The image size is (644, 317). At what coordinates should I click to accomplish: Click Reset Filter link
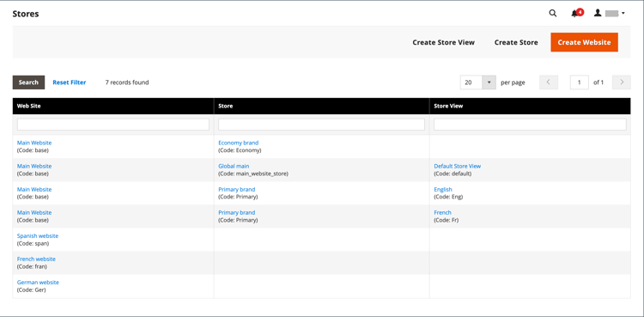[x=70, y=82]
